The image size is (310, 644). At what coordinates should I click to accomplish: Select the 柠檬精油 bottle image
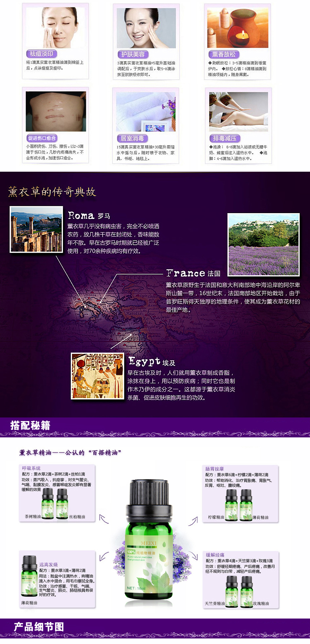tap(231, 505)
